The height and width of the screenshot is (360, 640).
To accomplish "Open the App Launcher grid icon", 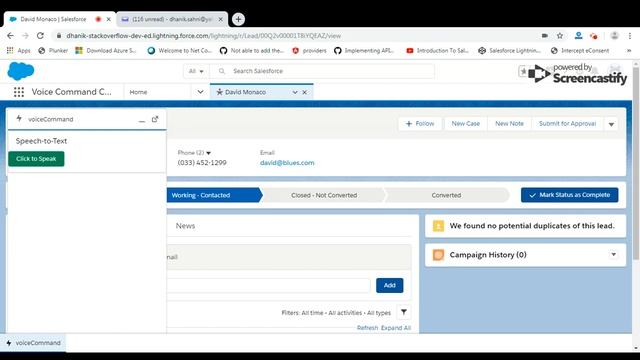I will click(19, 92).
